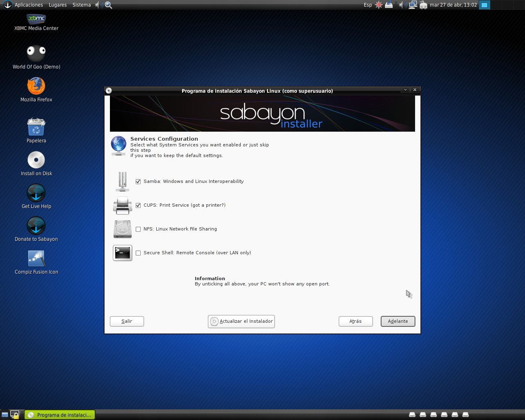Click Programa de instalaci... taskbar button
Image resolution: width=525 pixels, height=420 pixels.
click(x=60, y=415)
